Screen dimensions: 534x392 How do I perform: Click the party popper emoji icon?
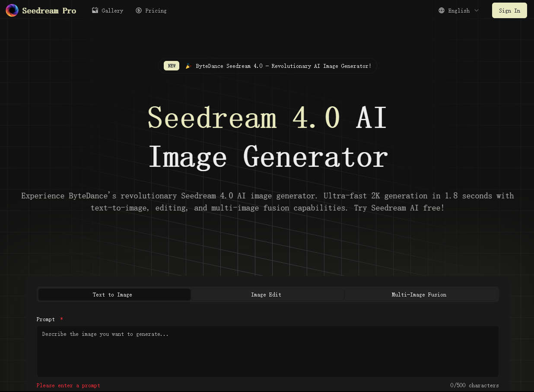(x=188, y=66)
